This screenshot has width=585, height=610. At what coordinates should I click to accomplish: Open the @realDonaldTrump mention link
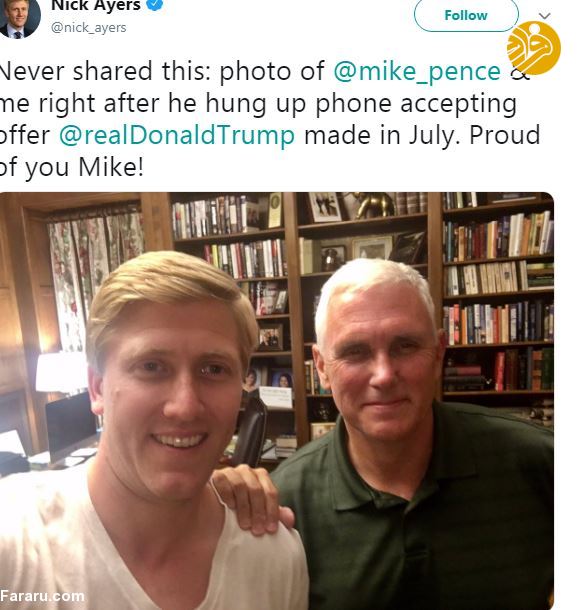point(177,135)
